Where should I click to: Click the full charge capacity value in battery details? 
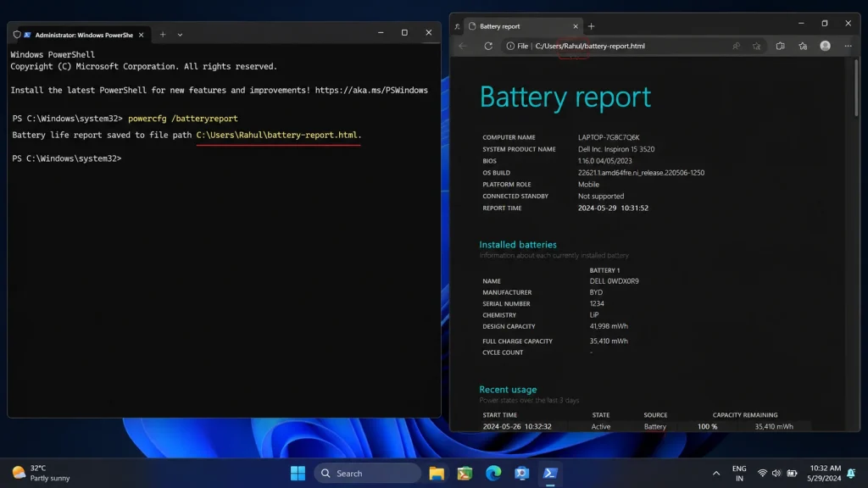pos(609,341)
